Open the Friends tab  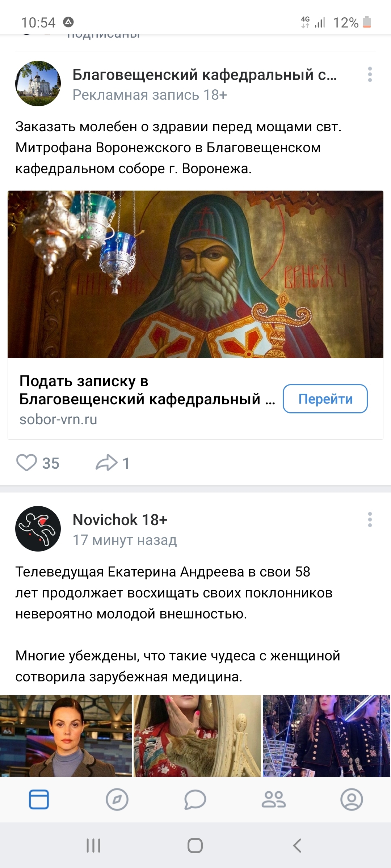[274, 799]
